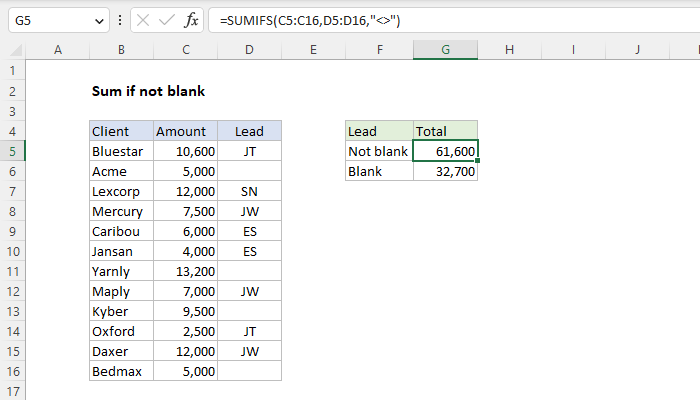
Task: Select row 12 header
Action: (12, 292)
